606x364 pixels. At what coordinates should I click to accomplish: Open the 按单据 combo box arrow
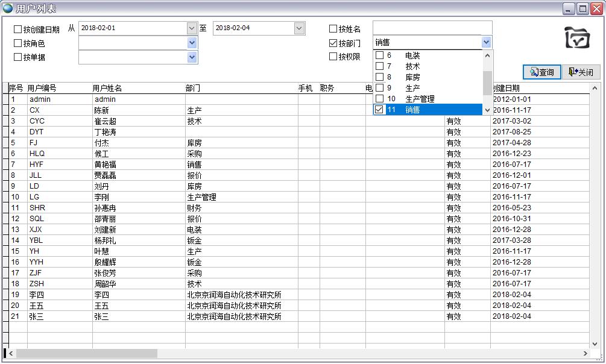192,57
